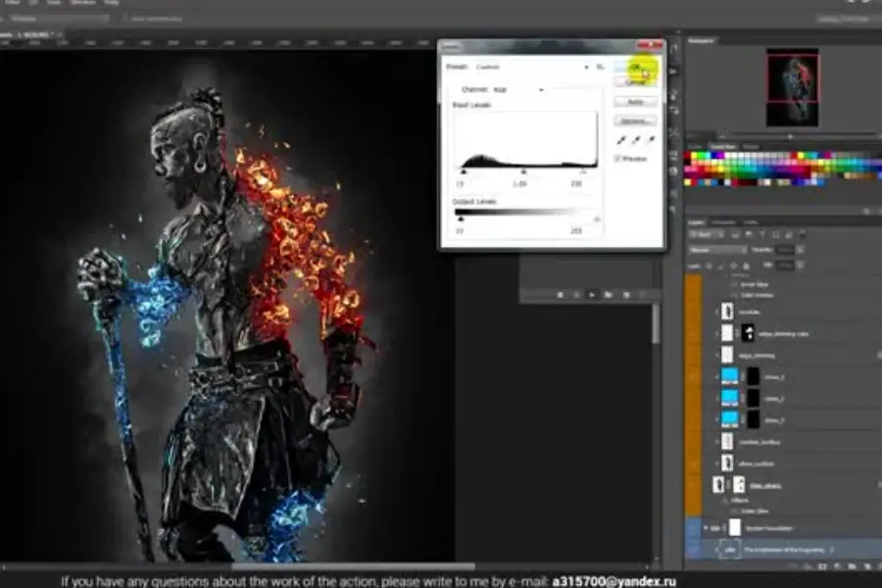This screenshot has width=882, height=588.
Task: Toggle the Preview checkbox in Levels dialog
Action: pyautogui.click(x=617, y=158)
